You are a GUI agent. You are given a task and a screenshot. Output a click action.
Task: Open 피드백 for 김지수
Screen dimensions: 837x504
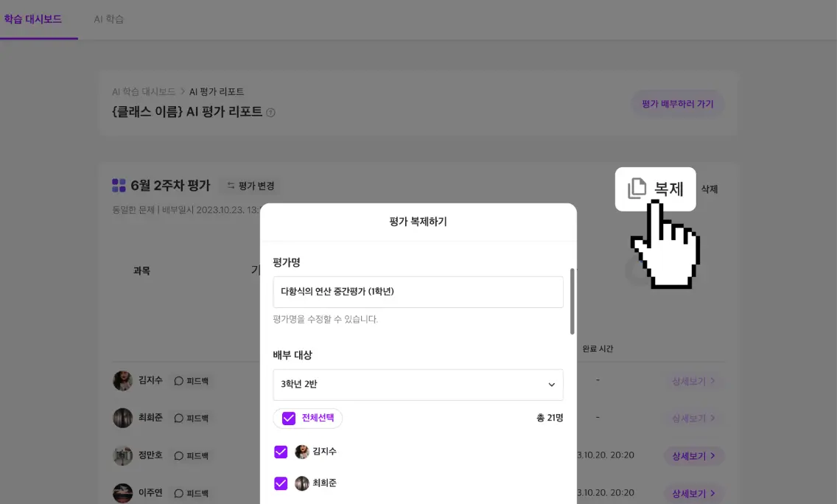tap(192, 381)
